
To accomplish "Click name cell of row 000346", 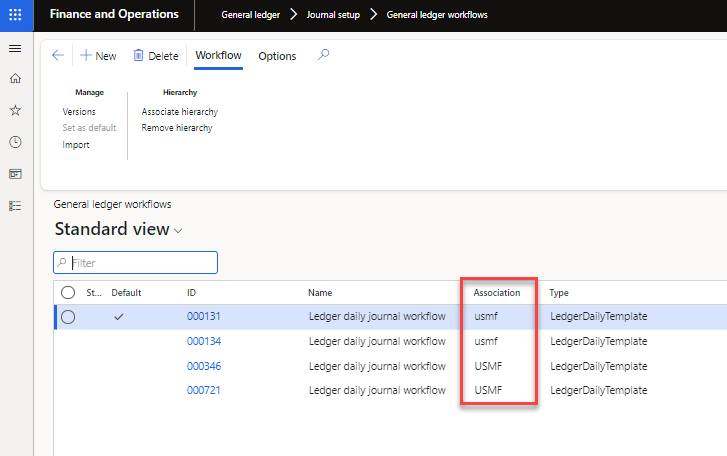I will pos(377,366).
